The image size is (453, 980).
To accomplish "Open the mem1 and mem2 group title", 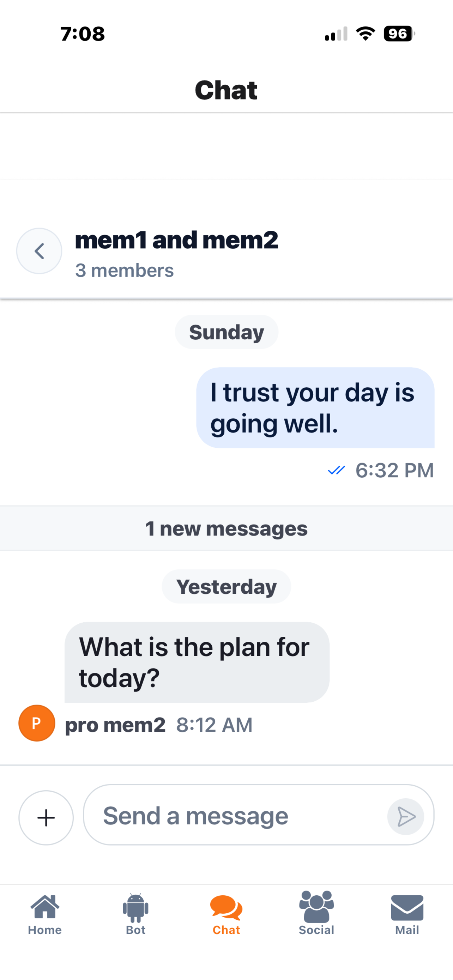I will (x=176, y=241).
